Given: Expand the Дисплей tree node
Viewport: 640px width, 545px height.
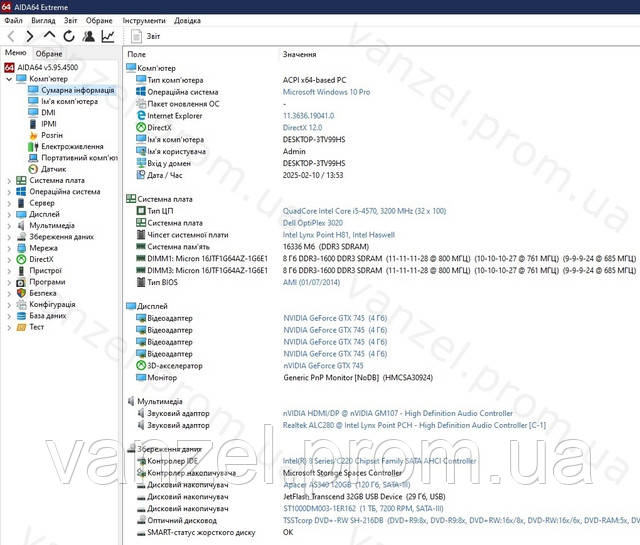Looking at the screenshot, I should coord(9,214).
